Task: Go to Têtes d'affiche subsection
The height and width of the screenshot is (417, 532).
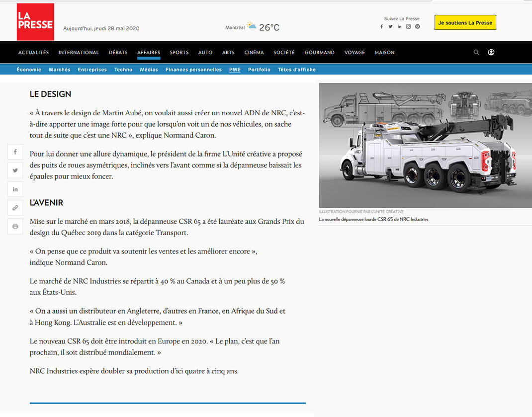Action: pyautogui.click(x=297, y=70)
